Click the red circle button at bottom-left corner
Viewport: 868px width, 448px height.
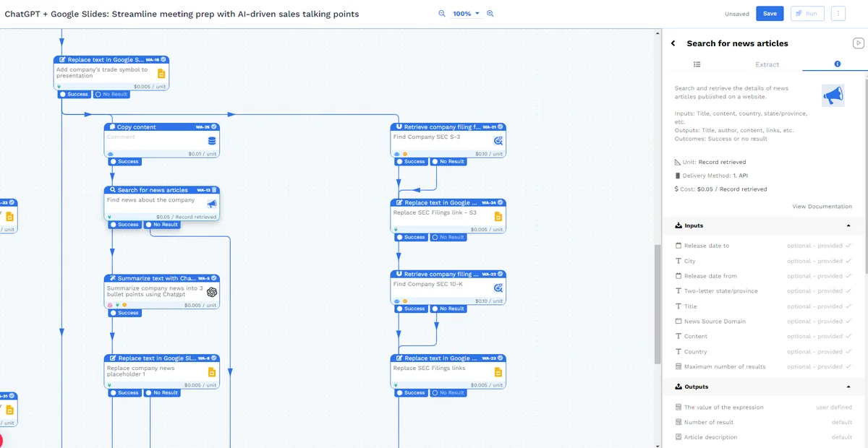coord(1,440)
